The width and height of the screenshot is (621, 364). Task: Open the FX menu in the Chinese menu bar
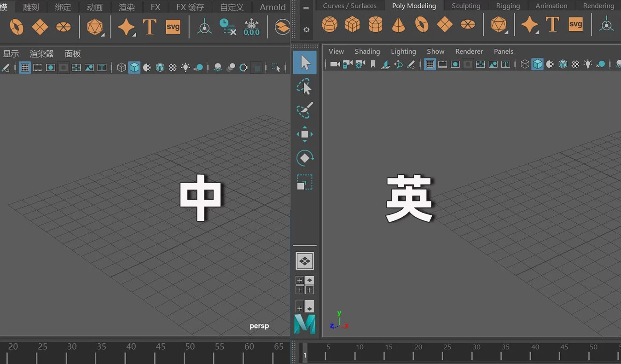tap(155, 7)
